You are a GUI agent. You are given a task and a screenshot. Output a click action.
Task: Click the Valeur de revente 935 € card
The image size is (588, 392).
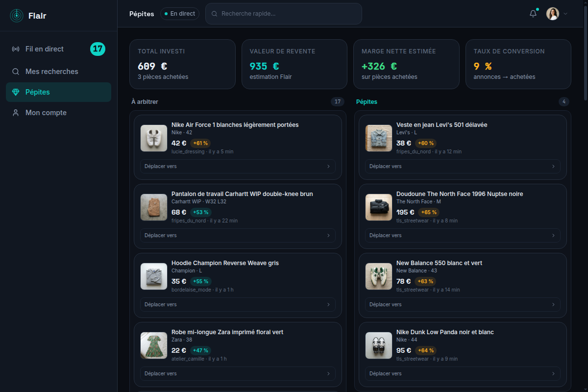[x=294, y=64]
